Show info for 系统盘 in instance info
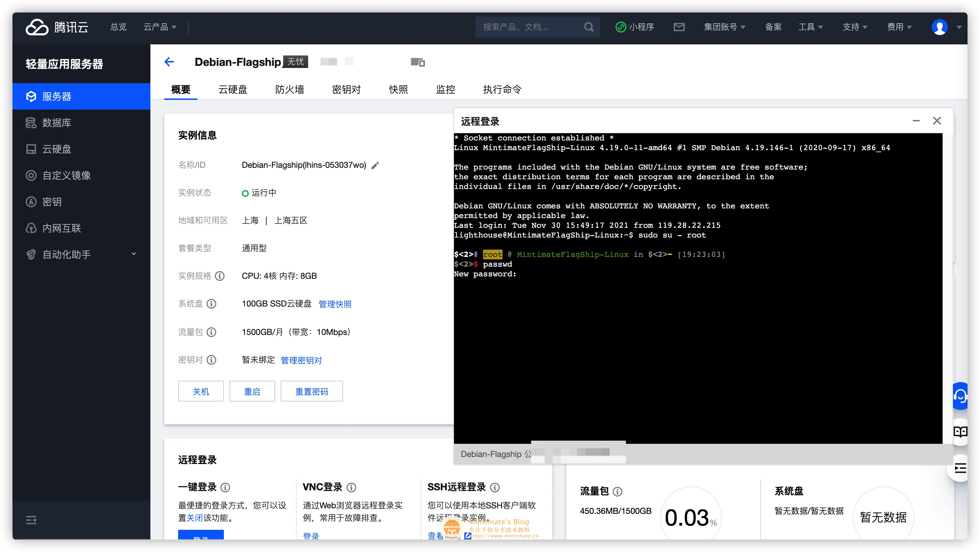This screenshot has width=980, height=552. click(x=211, y=304)
